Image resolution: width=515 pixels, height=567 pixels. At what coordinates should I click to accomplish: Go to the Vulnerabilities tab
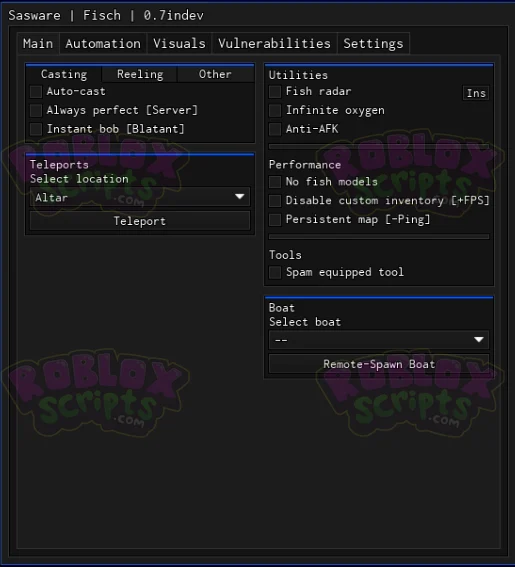[274, 44]
